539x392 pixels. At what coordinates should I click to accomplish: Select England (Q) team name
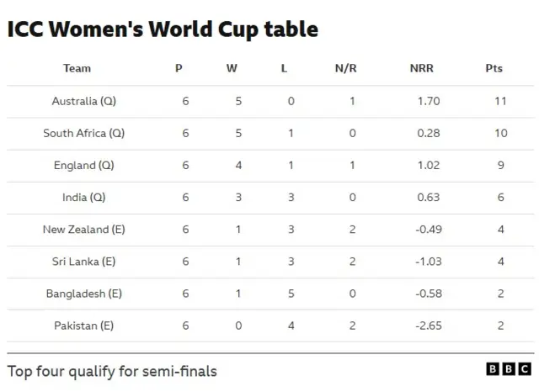point(83,165)
